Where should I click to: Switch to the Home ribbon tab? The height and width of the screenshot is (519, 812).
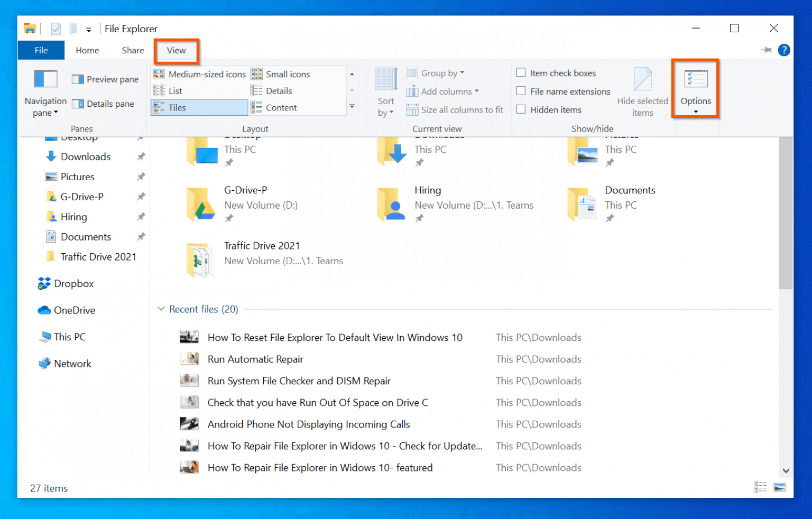[87, 50]
